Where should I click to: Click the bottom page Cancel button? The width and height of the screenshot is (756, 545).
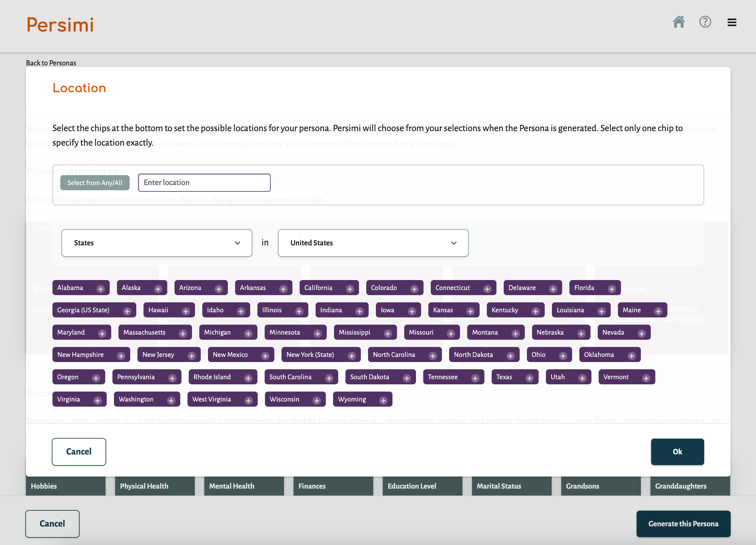[52, 524]
